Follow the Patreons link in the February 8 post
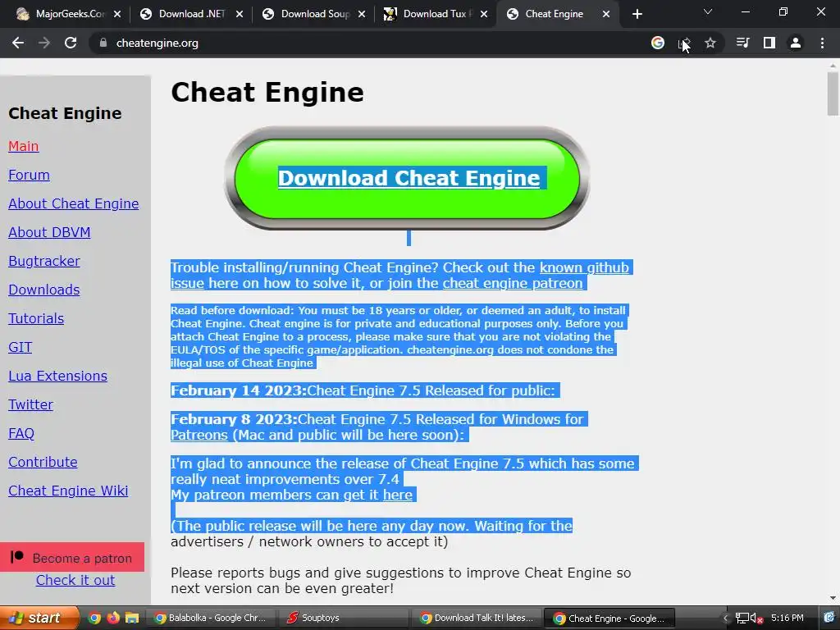Screen dimensions: 840x630 tap(199, 435)
